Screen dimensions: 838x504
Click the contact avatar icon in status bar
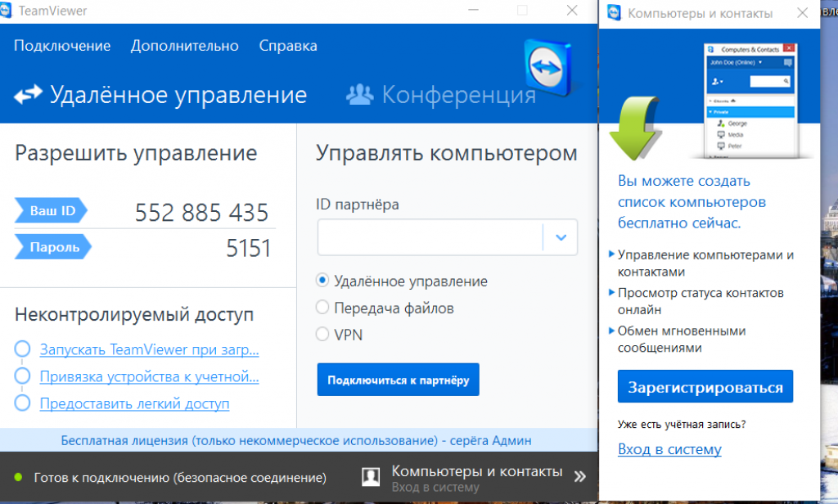click(371, 476)
